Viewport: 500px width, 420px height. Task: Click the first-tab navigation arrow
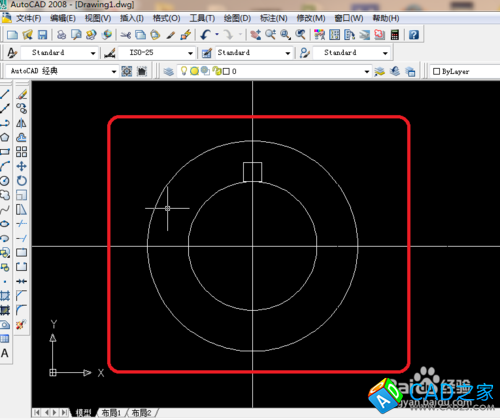click(37, 413)
